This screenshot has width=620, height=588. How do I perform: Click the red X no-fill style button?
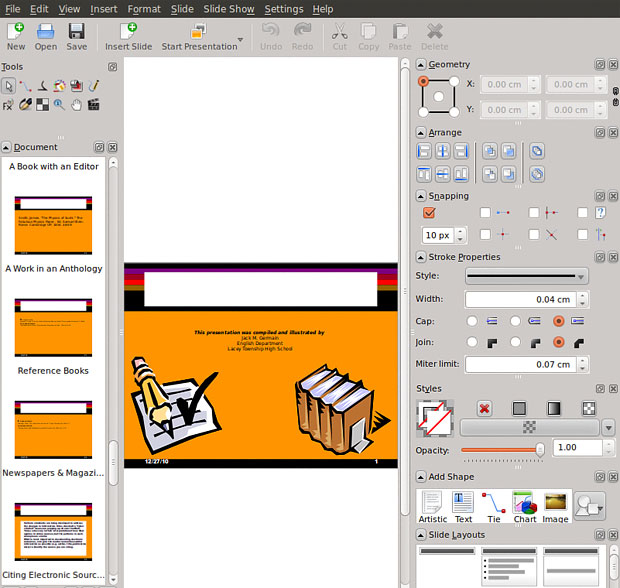click(484, 408)
